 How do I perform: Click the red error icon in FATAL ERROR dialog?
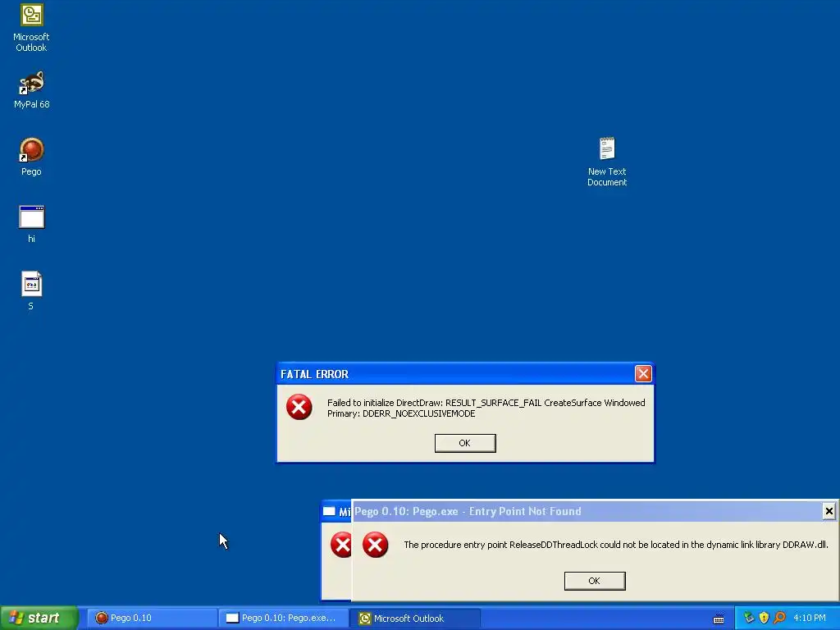pyautogui.click(x=299, y=407)
